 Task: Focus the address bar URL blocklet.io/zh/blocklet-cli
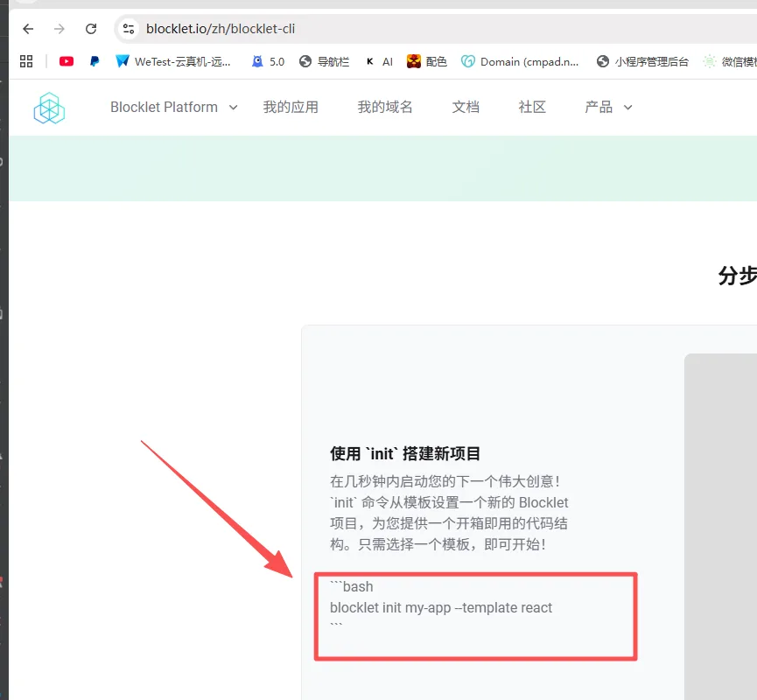221,29
